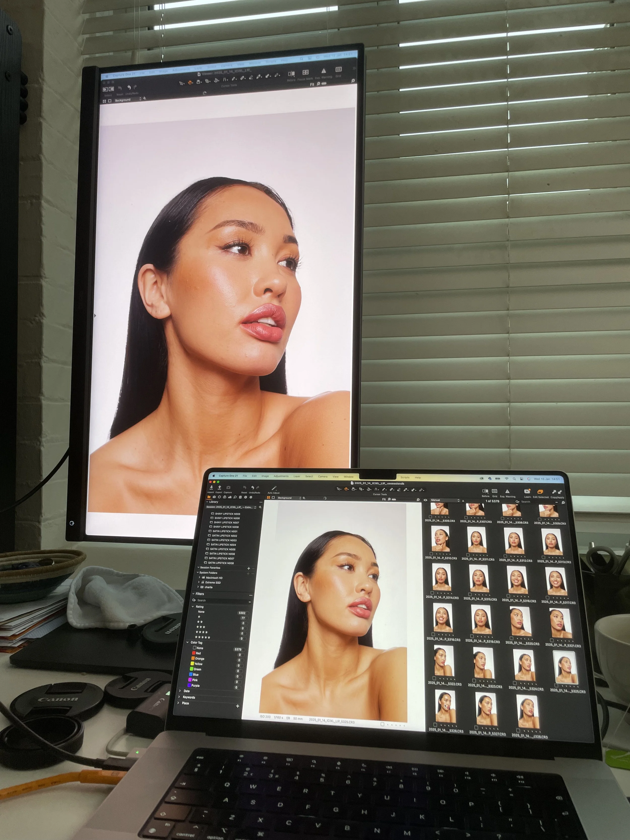
Task: Expand the Date filter group
Action: click(180, 691)
